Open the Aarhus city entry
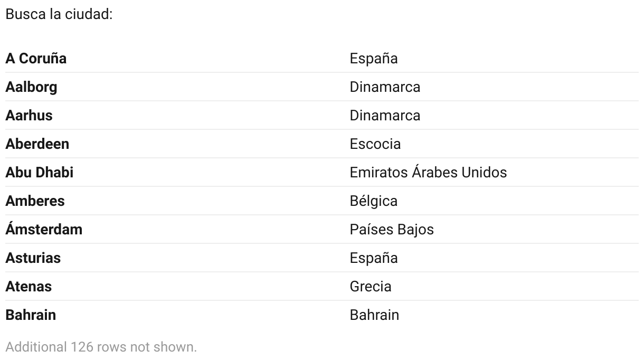Image resolution: width=644 pixels, height=360 pixels. pyautogui.click(x=29, y=115)
